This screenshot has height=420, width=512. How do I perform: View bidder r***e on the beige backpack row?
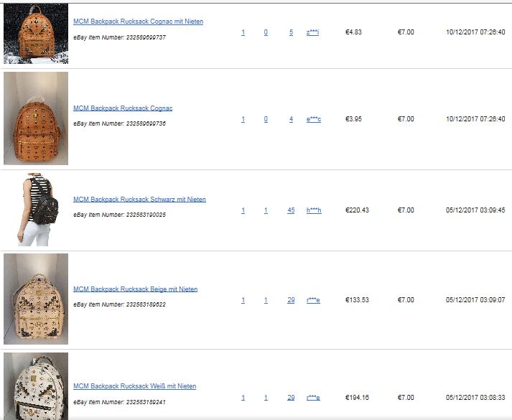[x=313, y=300]
